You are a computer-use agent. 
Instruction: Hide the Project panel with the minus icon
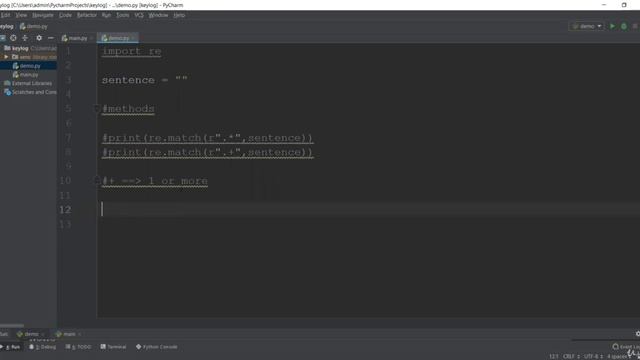click(51, 38)
